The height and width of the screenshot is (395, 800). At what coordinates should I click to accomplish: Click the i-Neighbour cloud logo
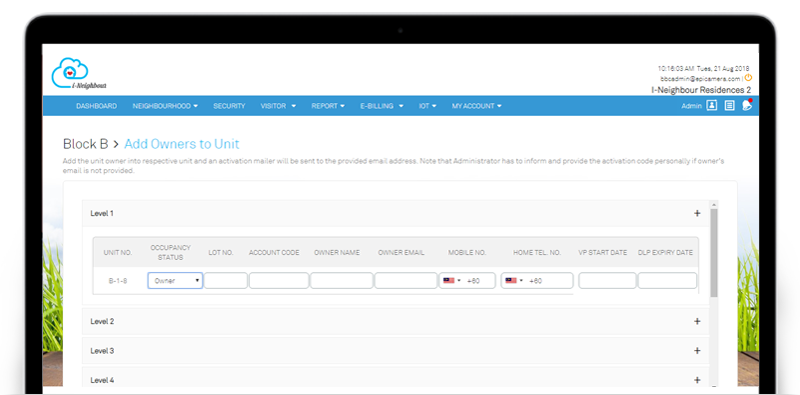click(x=79, y=74)
